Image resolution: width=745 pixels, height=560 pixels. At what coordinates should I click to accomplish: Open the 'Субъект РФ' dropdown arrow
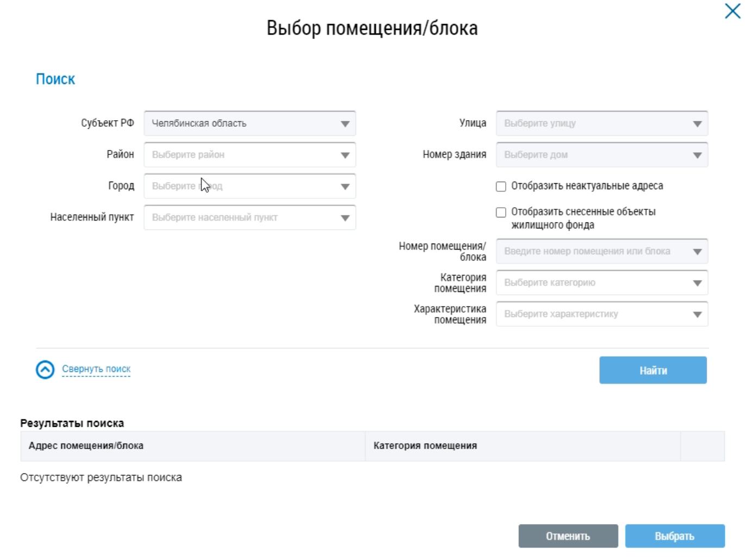tap(345, 124)
